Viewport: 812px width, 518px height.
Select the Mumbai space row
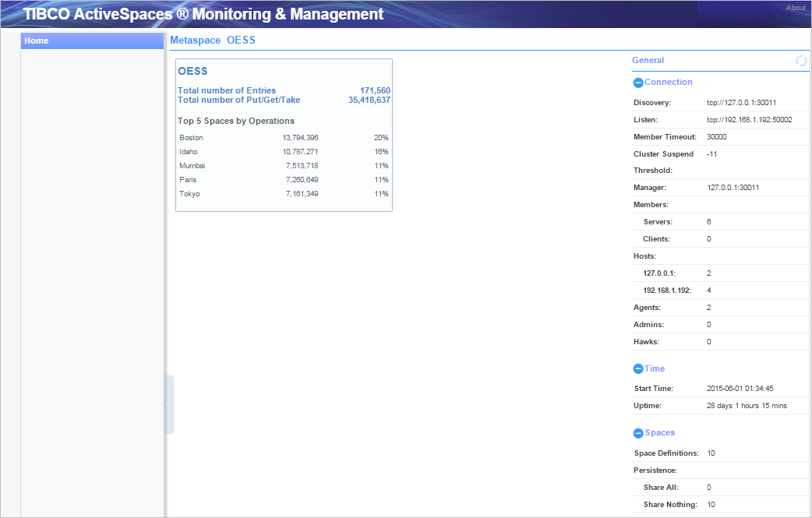[284, 166]
